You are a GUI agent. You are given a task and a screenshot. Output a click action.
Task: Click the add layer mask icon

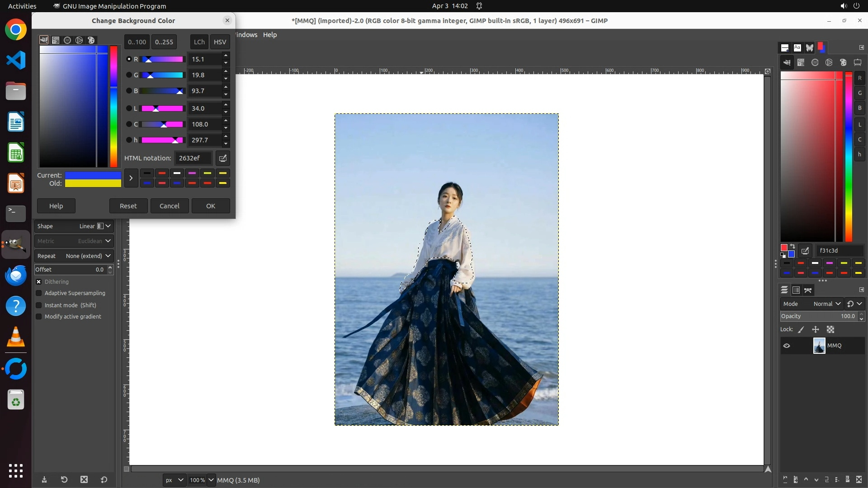pos(848,479)
